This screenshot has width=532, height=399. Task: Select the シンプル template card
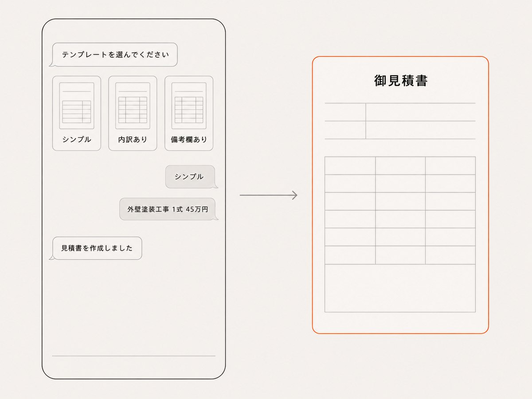77,113
